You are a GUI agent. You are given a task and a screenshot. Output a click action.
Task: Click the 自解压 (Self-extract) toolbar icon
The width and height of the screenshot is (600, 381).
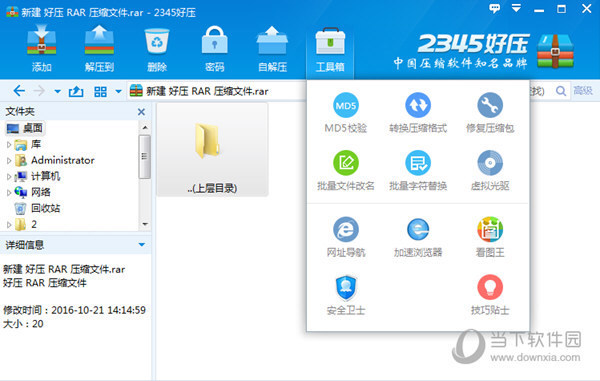click(x=272, y=48)
